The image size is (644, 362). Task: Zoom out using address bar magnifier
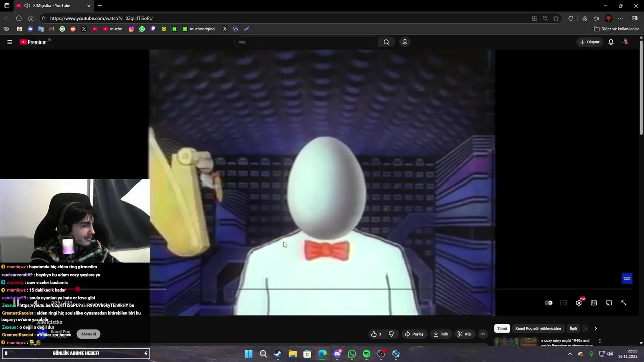pos(545,18)
